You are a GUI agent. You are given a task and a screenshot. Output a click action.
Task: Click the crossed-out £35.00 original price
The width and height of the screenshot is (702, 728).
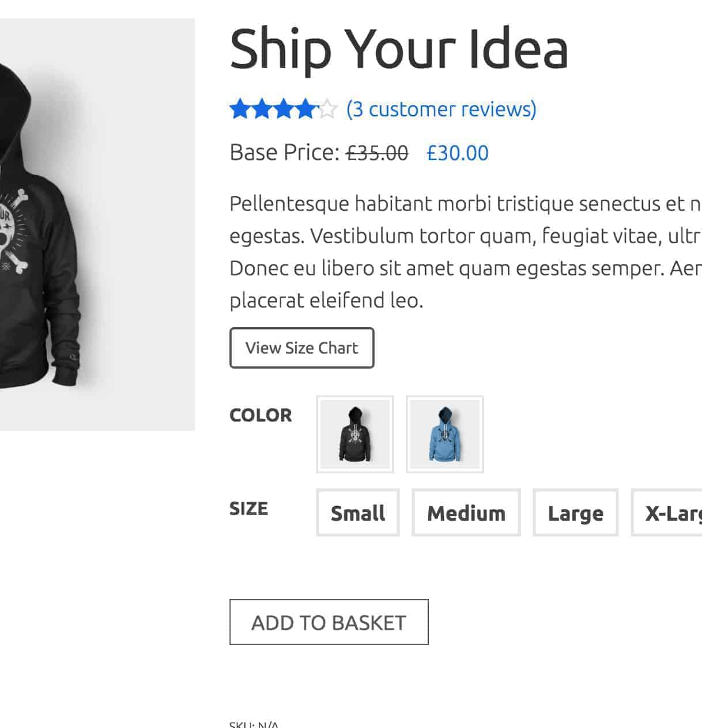tap(377, 153)
